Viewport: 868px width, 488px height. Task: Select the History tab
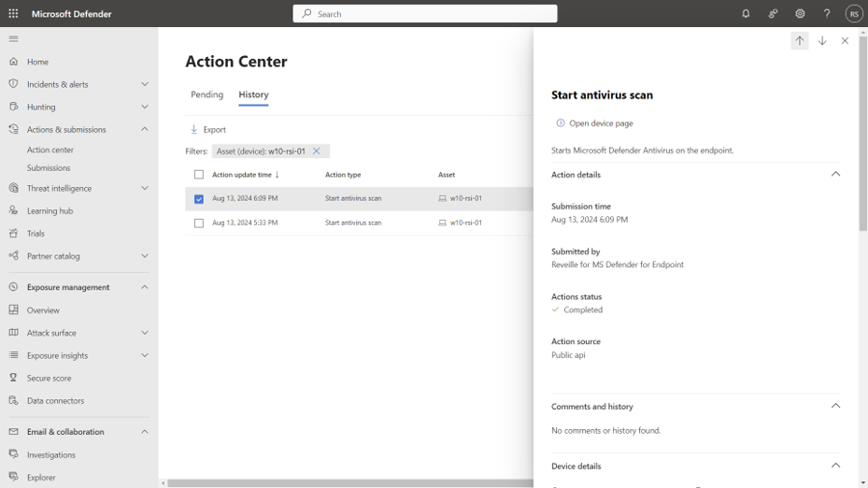point(253,94)
